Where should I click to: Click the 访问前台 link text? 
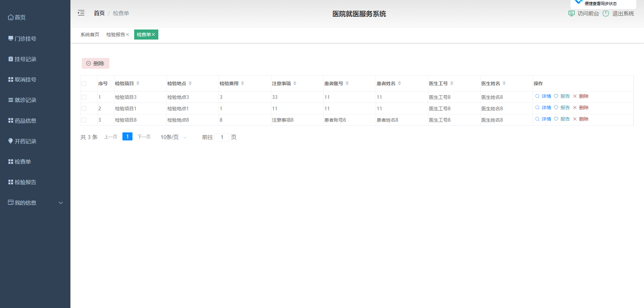[588, 13]
